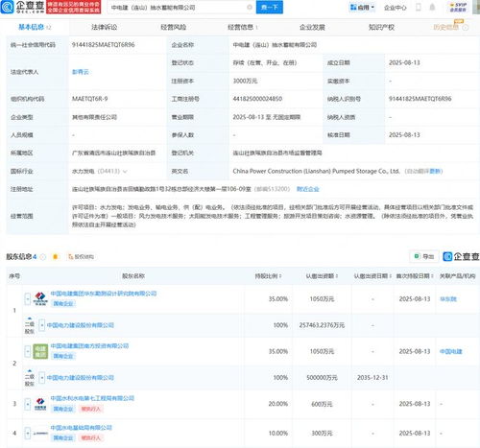Open the 股权结构 button
The width and height of the screenshot is (480, 448).
(82, 256)
